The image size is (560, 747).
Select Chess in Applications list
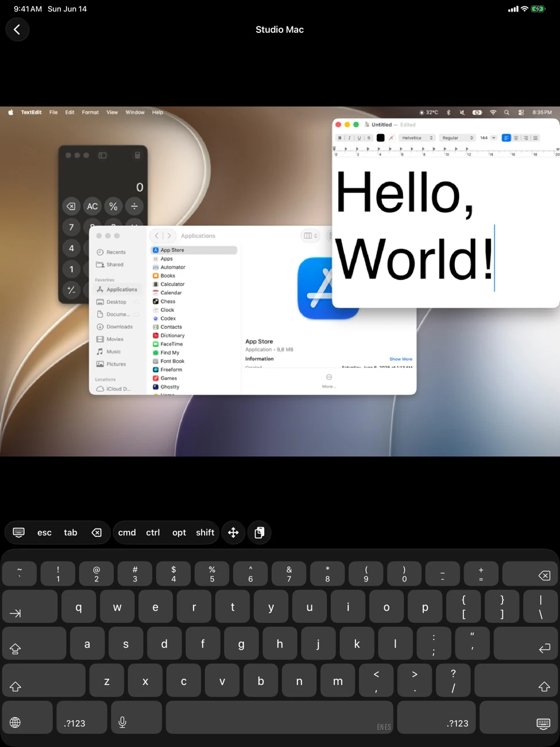point(194,301)
